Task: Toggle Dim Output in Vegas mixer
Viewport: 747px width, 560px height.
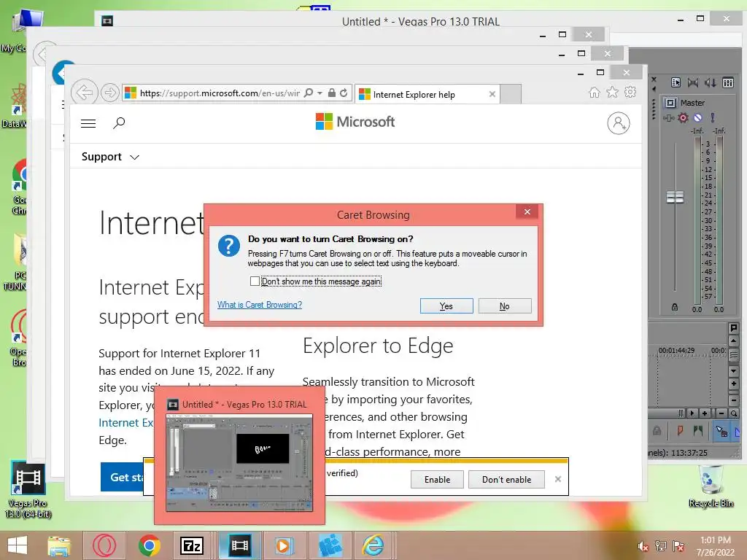Action: (x=711, y=83)
